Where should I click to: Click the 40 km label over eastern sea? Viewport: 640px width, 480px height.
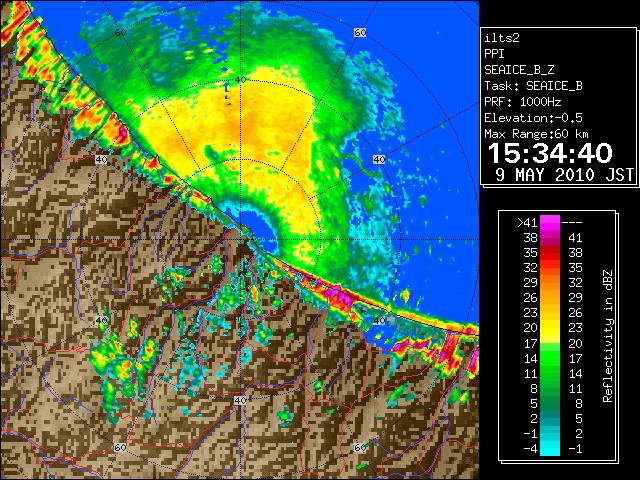(379, 159)
